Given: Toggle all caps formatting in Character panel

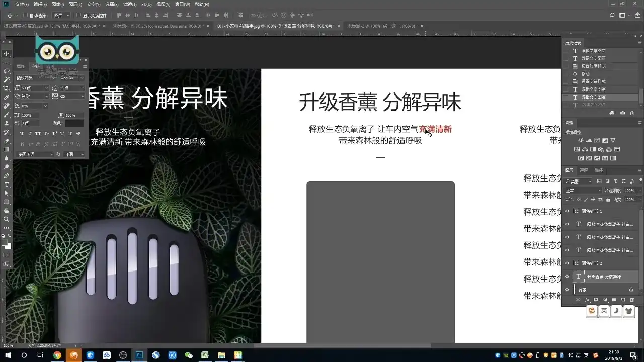Looking at the screenshot, I should 38,133.
